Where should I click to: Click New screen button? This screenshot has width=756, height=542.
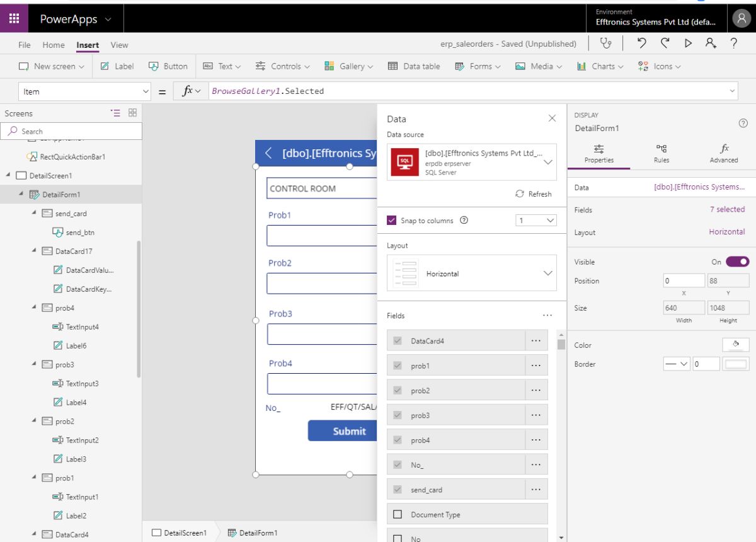(x=52, y=66)
